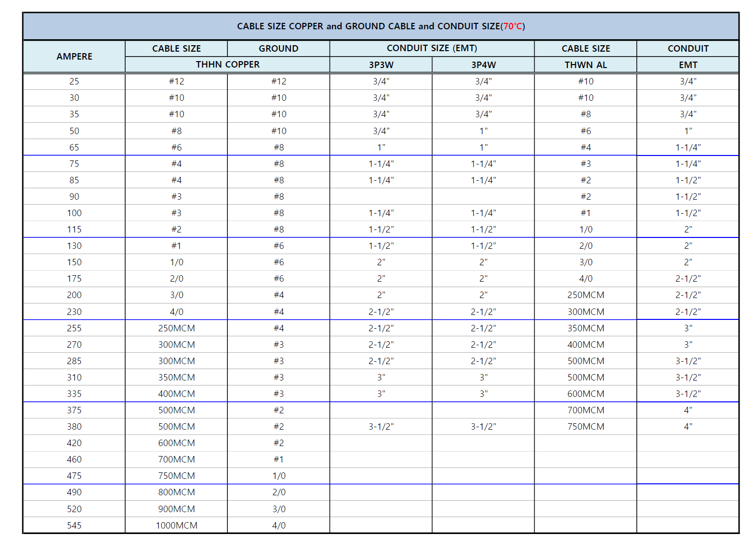Click aluminum cable size 750MCM
The width and height of the screenshot is (756, 535).
tap(586, 427)
